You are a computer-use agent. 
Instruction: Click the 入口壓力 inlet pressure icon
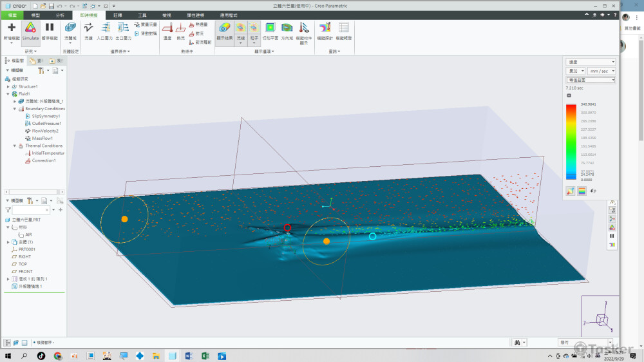coord(106,30)
